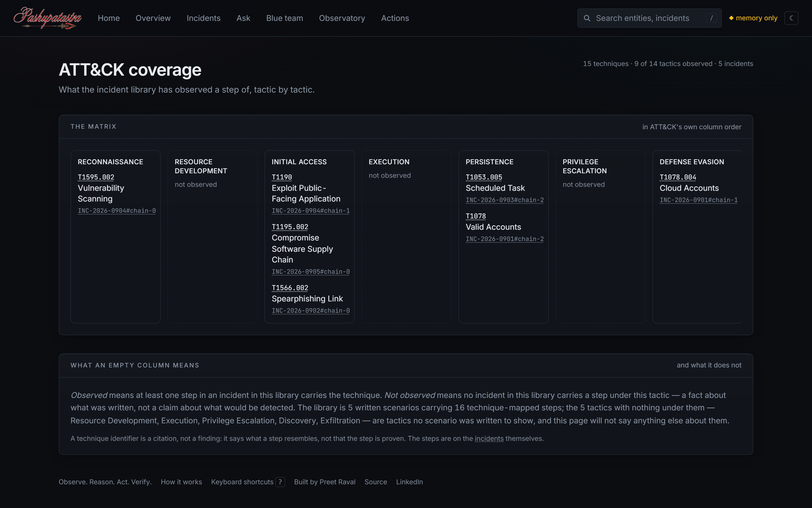Open technique T1078 Valid Accounts link
The image size is (812, 508).
click(476, 216)
